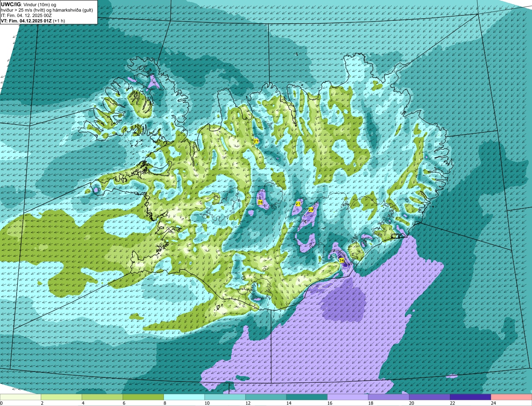Viewport: 532px width, 406px height.
Task: Click the 2–4 m/s color scale segment
Action: coord(62,397)
